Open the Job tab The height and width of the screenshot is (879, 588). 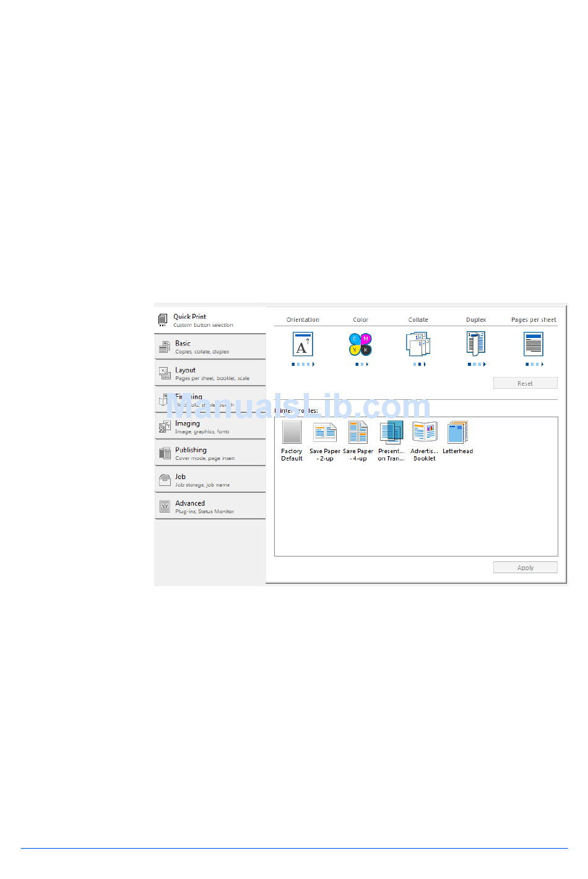point(210,480)
